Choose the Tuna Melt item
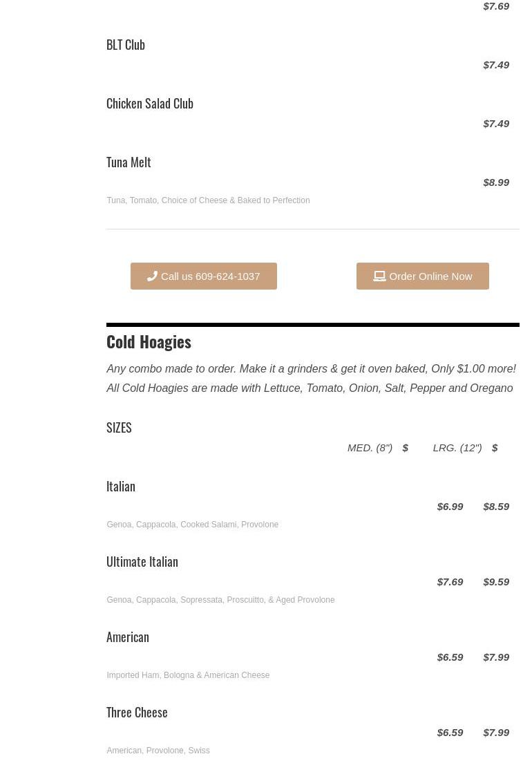Screen dimensions: 532x772 (129, 162)
